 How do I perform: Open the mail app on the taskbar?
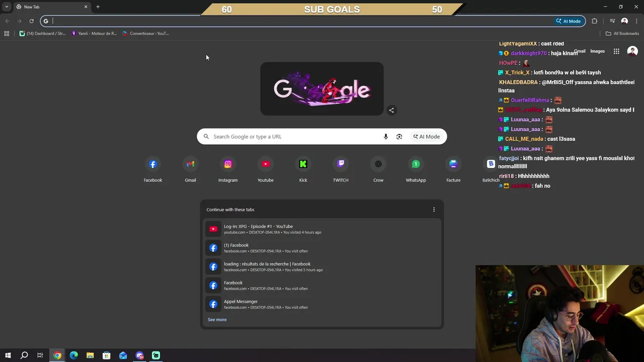pyautogui.click(x=123, y=355)
